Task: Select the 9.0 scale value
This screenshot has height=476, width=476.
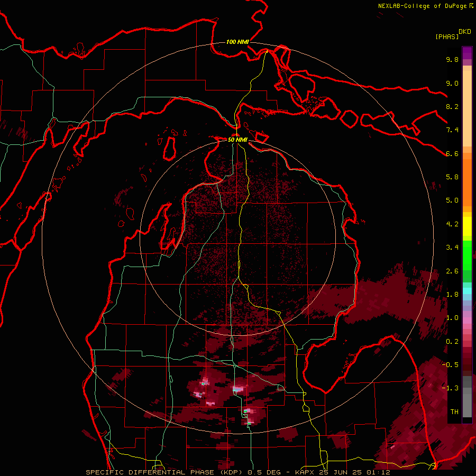Action: [x=452, y=83]
